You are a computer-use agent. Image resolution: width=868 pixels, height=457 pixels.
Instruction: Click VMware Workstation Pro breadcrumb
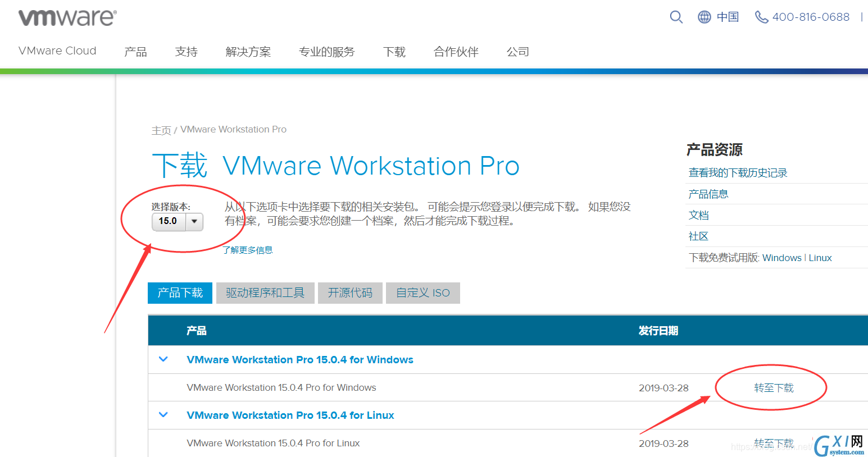pyautogui.click(x=233, y=130)
